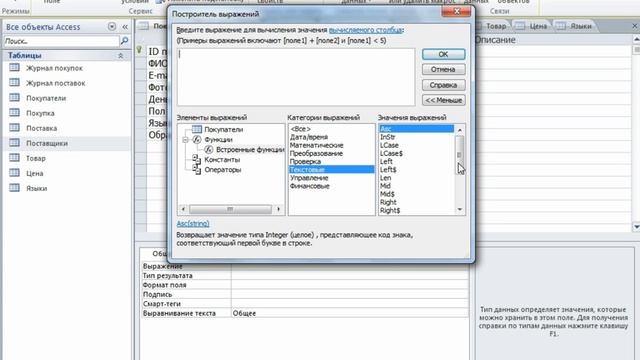The image size is (640, 360).
Task: Select Встроенные функции in the elements tree
Action: point(250,150)
